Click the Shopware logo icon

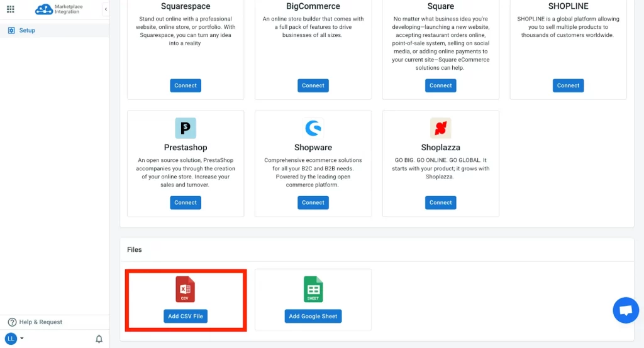(313, 128)
